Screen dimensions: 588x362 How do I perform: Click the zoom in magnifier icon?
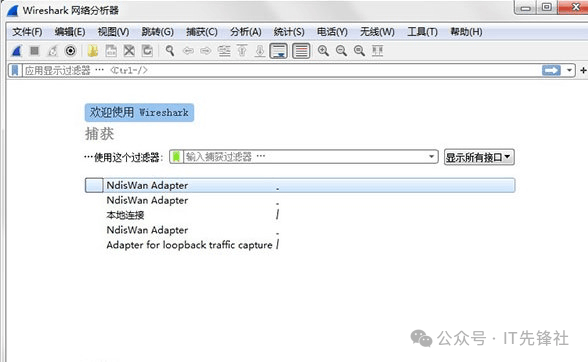[x=323, y=51]
